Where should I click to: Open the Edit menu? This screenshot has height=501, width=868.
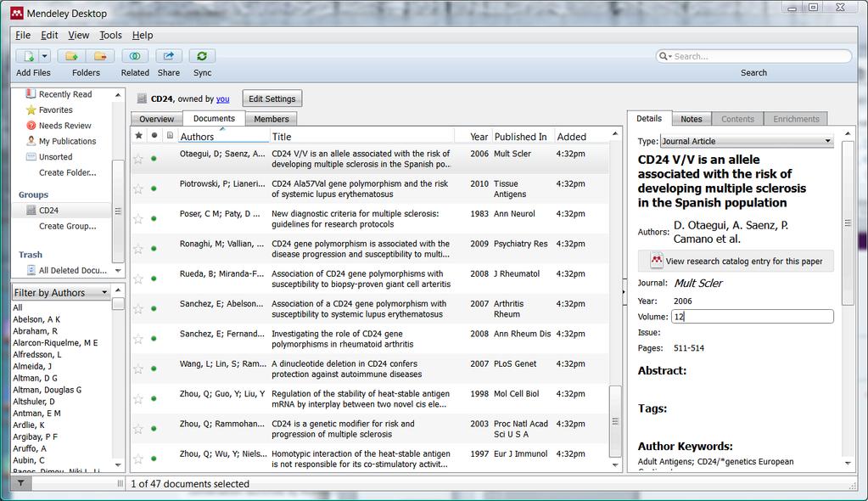pyautogui.click(x=49, y=35)
